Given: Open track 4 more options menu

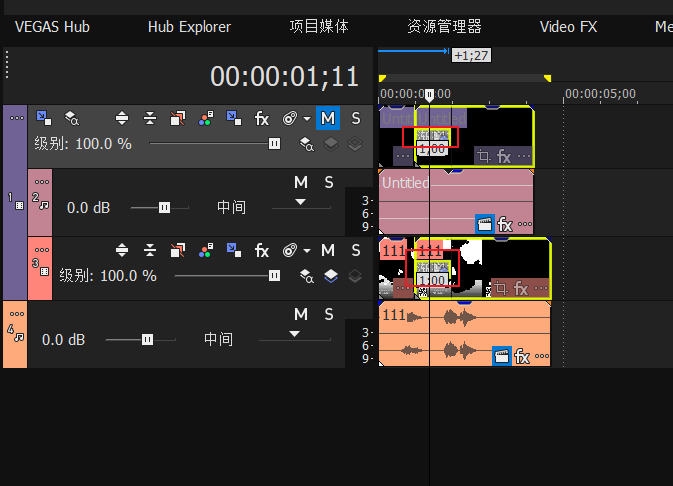Looking at the screenshot, I should point(17,314).
